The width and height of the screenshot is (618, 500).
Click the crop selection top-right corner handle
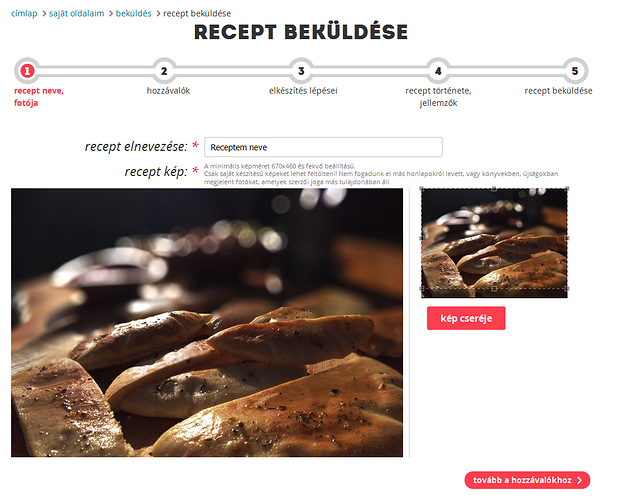(x=567, y=189)
